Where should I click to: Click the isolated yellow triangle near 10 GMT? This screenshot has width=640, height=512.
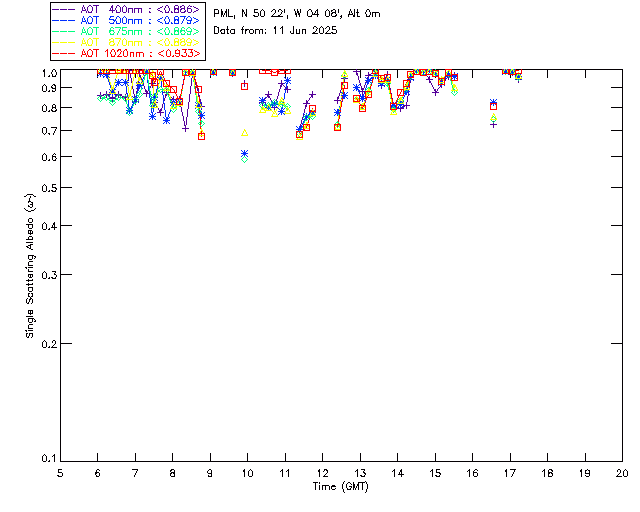pos(244,133)
